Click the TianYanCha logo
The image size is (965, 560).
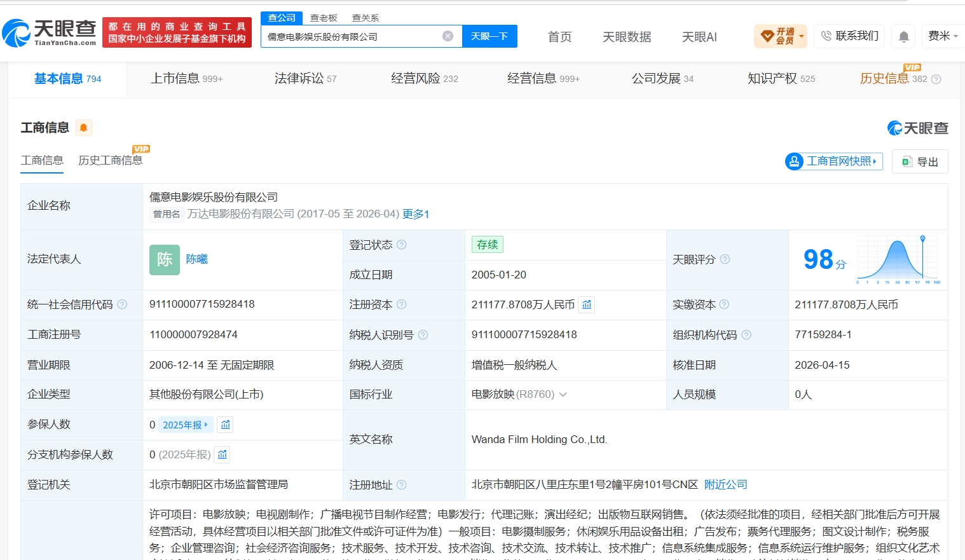[50, 32]
